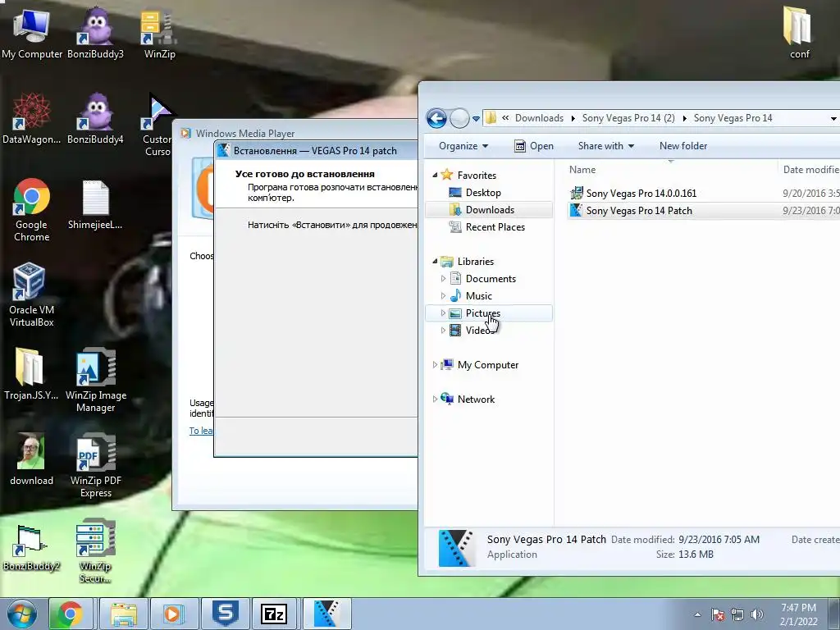This screenshot has width=840, height=630.
Task: Select the Custom Cursor desktop shortcut
Action: coord(157,125)
